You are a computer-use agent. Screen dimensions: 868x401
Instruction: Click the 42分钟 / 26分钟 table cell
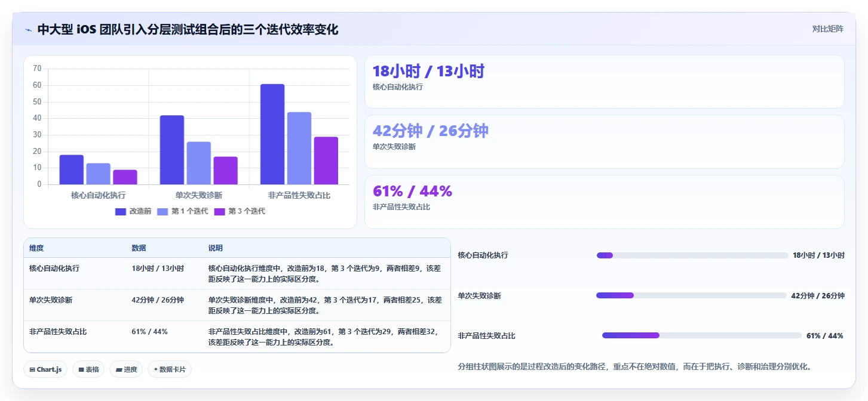click(x=158, y=300)
